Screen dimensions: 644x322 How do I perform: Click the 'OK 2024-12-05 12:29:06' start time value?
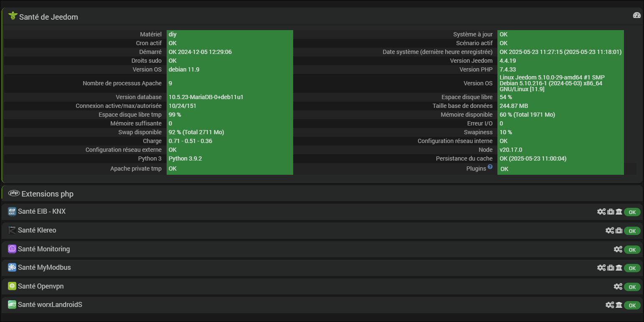click(200, 52)
